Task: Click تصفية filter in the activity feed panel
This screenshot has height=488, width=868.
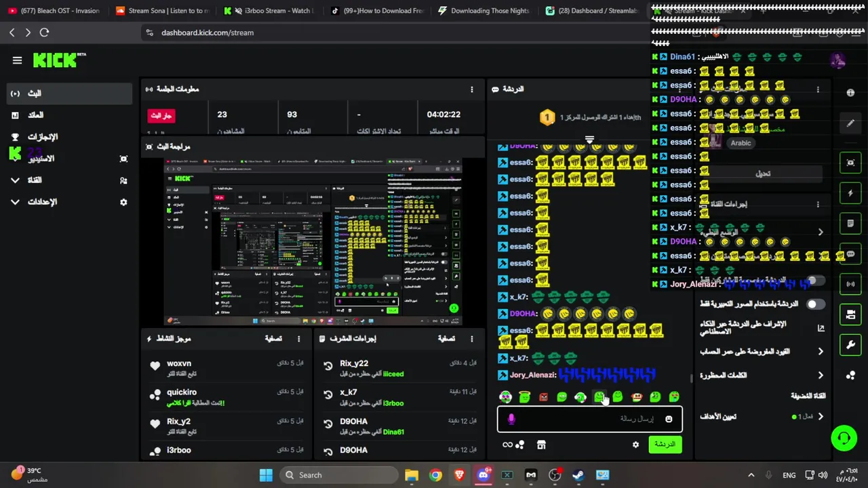Action: (x=273, y=338)
